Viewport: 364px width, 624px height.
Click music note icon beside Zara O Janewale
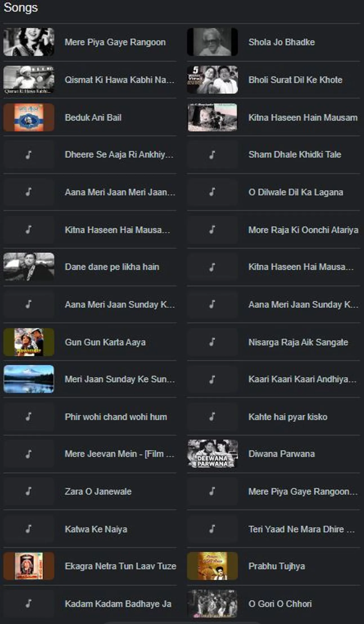[28, 491]
